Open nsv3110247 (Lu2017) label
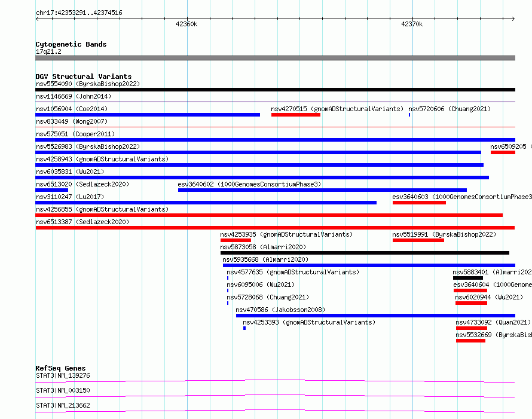 70,197
